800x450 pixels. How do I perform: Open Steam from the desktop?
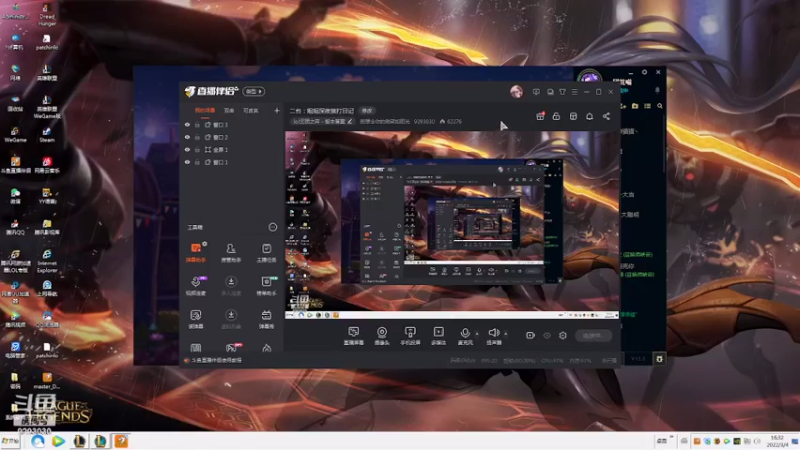(x=46, y=134)
